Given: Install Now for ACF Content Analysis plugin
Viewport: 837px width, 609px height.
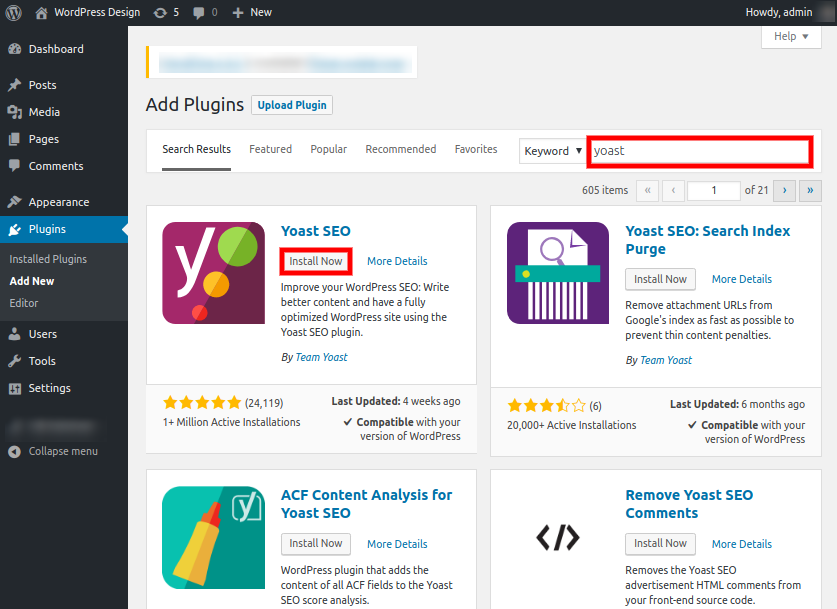Looking at the screenshot, I should (316, 543).
